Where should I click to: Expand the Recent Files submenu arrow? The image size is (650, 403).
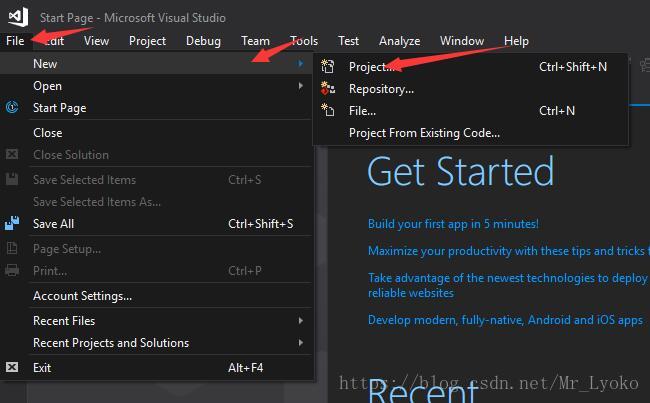[x=301, y=320]
